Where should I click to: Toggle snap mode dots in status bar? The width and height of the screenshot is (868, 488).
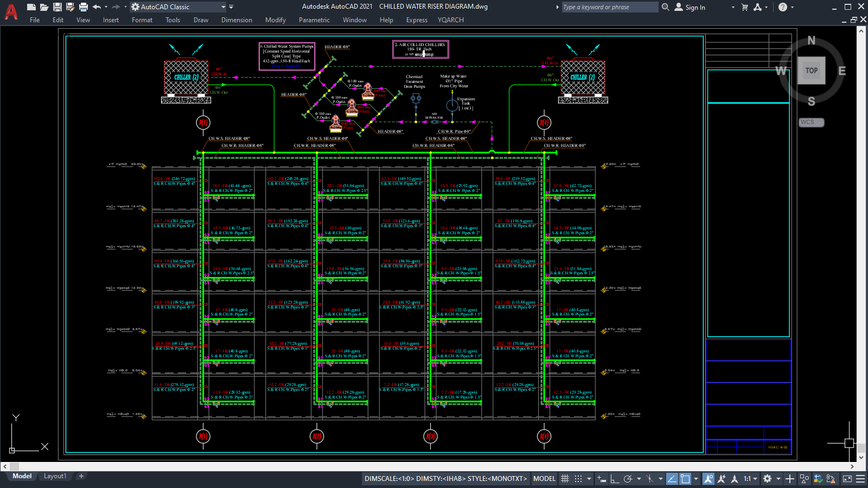(578, 479)
